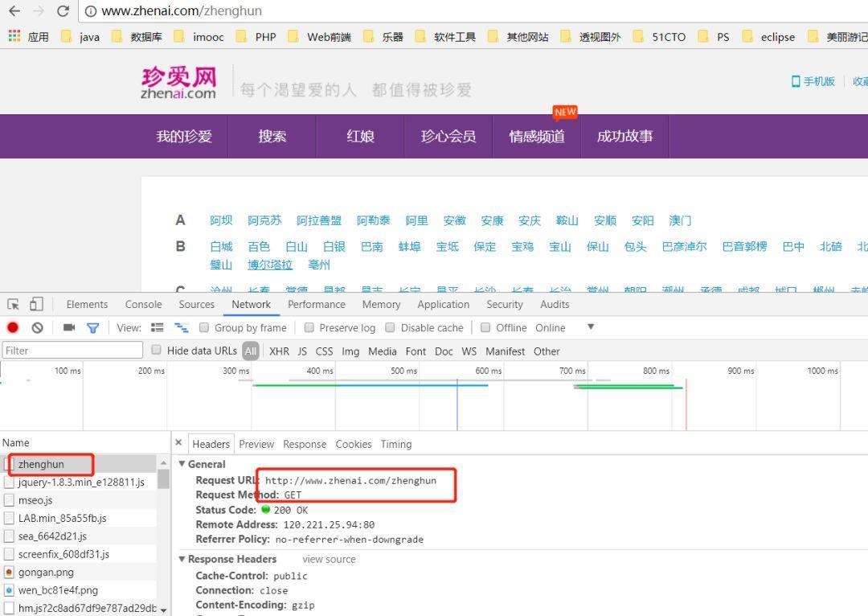Viewport: 868px width, 616px height.
Task: Open the Application tab
Action: (444, 304)
